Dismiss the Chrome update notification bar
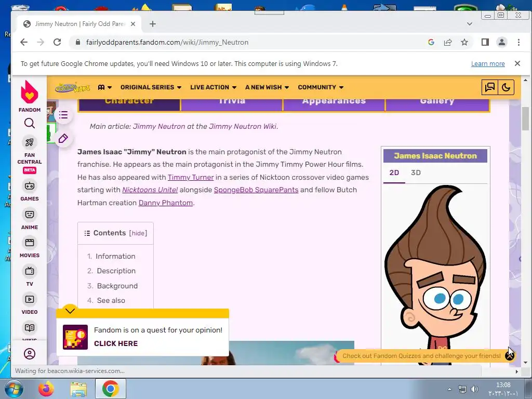 517,63
